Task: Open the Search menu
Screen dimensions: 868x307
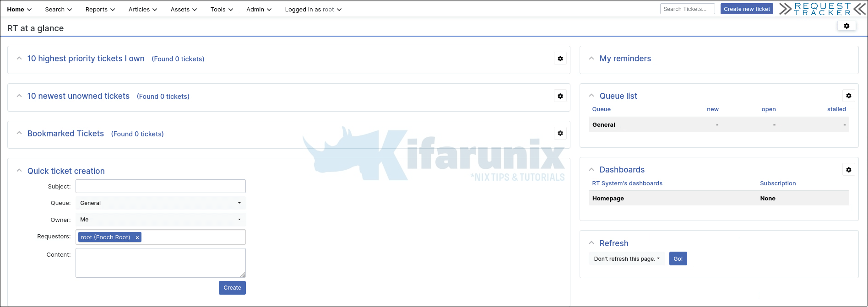Action: 59,9
